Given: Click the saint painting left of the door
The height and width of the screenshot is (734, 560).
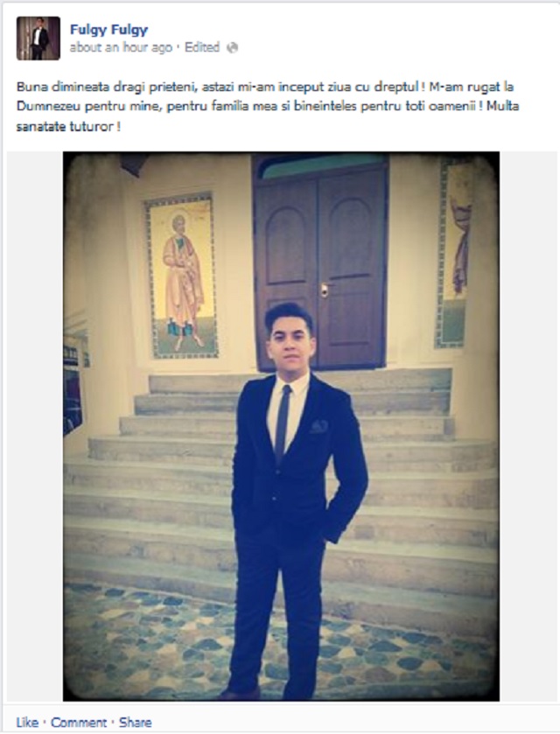Looking at the screenshot, I should pyautogui.click(x=182, y=276).
